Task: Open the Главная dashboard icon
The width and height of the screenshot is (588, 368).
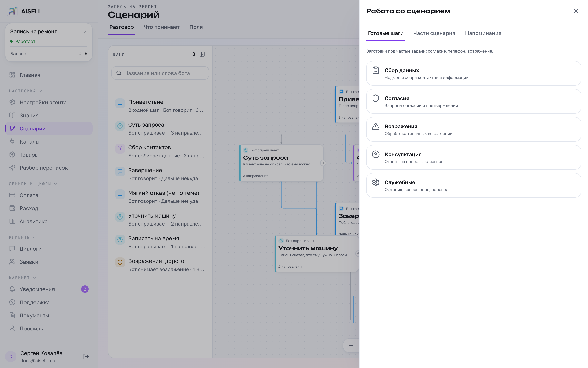Action: (12, 75)
